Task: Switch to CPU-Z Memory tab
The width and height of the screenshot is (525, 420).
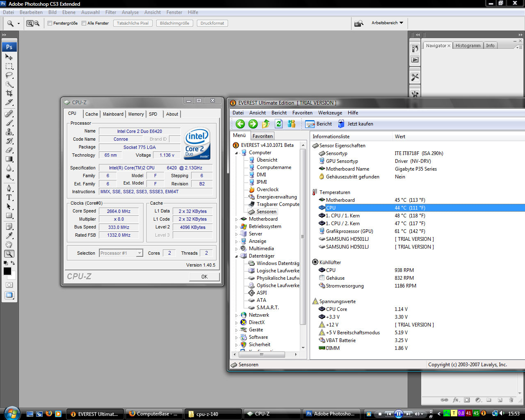Action: (136, 114)
